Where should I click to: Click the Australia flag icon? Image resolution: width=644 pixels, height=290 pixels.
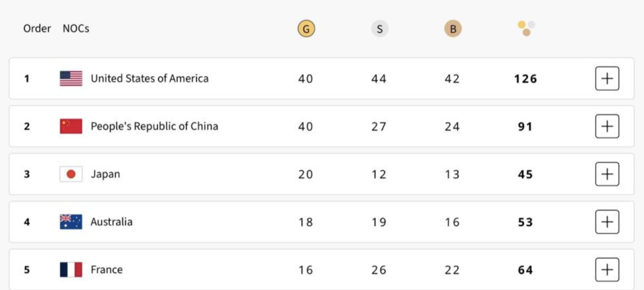click(71, 222)
